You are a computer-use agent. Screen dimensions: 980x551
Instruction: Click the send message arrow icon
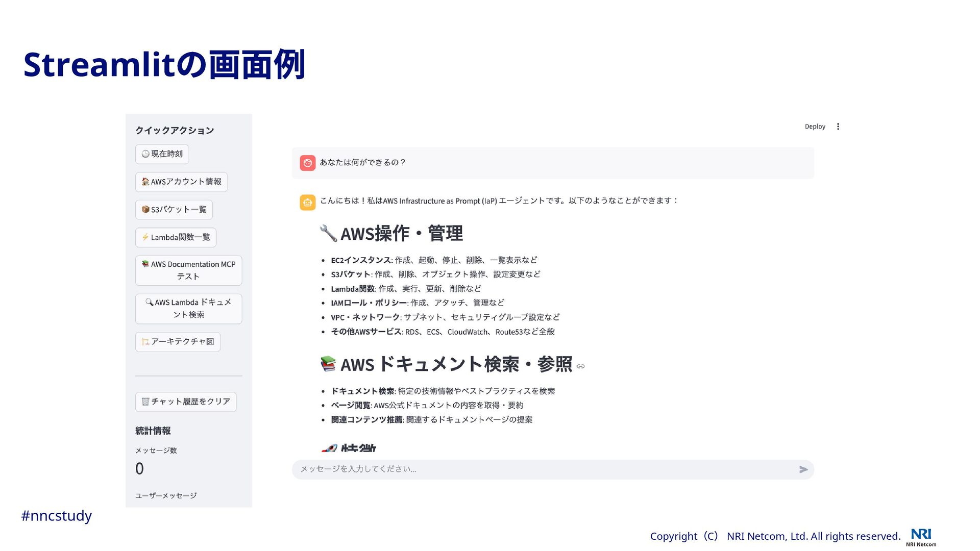click(803, 469)
